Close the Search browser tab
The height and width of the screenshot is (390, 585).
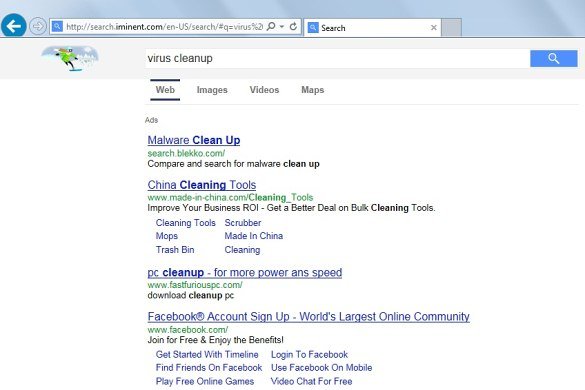pyautogui.click(x=434, y=28)
